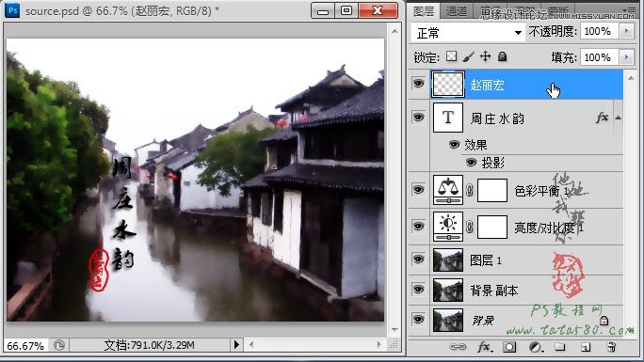Viewport: 644px width, 362px height.
Task: Click the document vertical scrollbar up arrow
Action: (x=394, y=31)
